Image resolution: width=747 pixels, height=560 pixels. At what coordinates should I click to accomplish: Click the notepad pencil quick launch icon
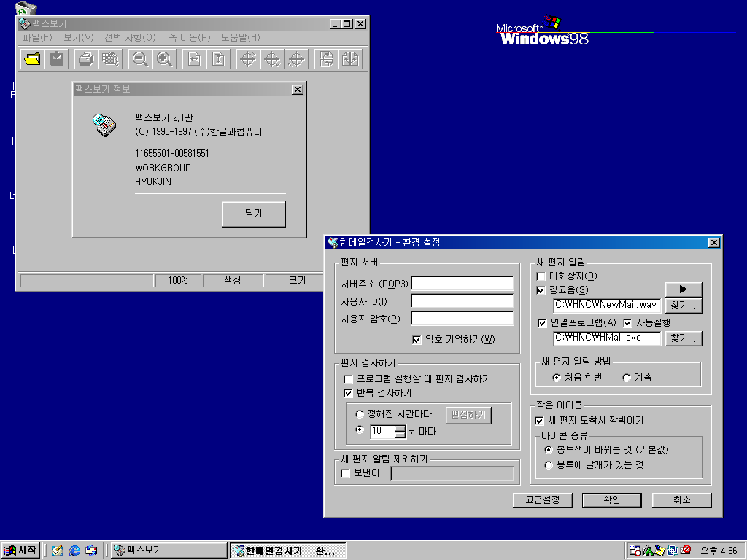(x=58, y=551)
